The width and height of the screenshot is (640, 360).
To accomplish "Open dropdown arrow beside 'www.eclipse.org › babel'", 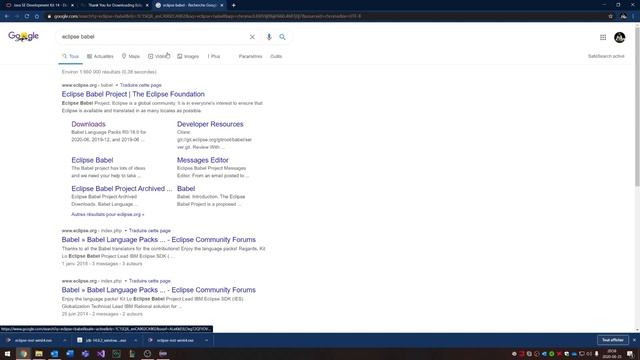I will coord(116,85).
